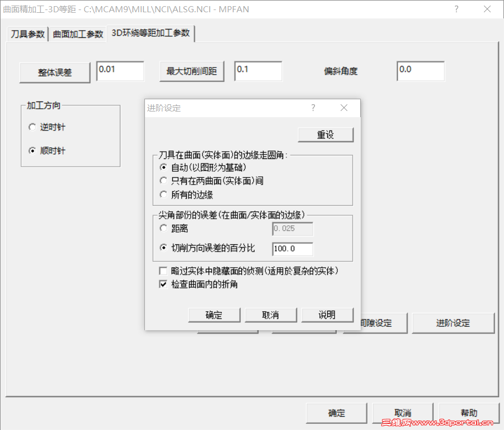The height and width of the screenshot is (430, 504).
Task: Switch to the 刀具参数 tab
Action: [x=27, y=34]
